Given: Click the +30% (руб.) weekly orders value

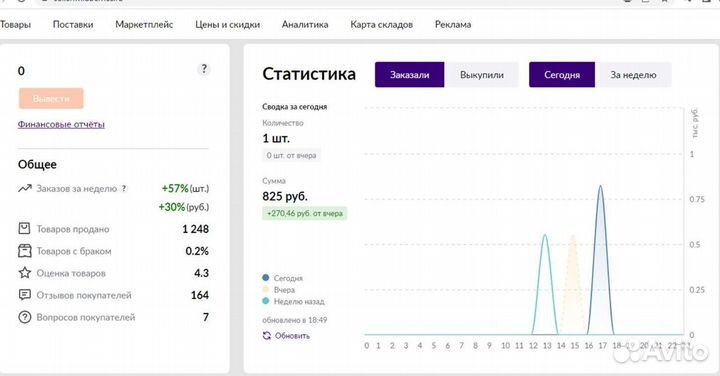Looking at the screenshot, I should click(x=184, y=207).
